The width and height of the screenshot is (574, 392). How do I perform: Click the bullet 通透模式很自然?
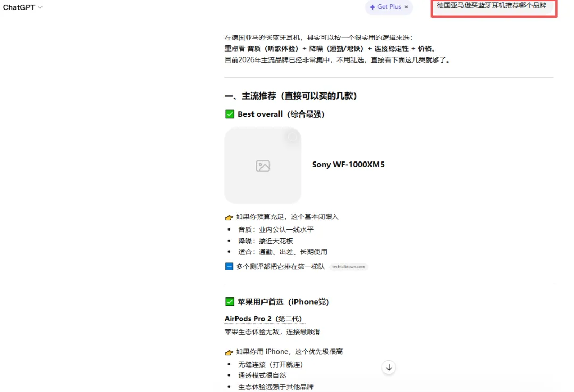[x=262, y=376]
